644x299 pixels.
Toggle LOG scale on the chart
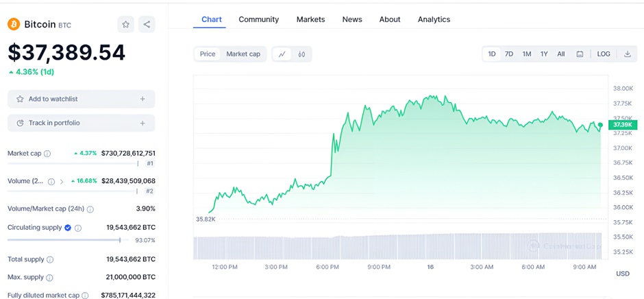tap(604, 54)
